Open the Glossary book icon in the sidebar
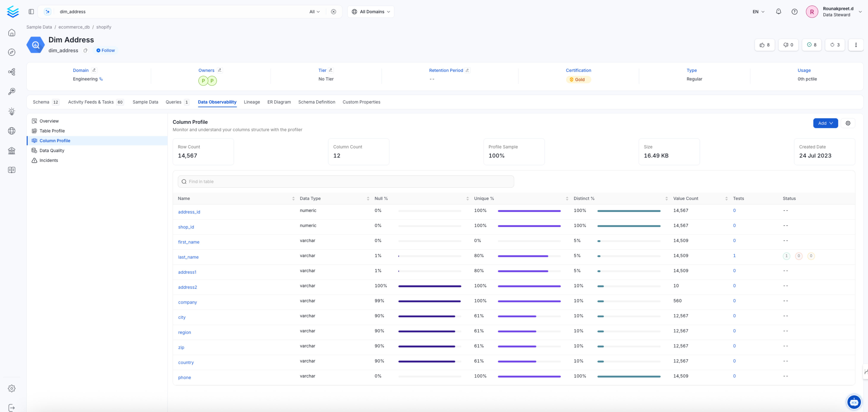The image size is (868, 412). [11, 170]
